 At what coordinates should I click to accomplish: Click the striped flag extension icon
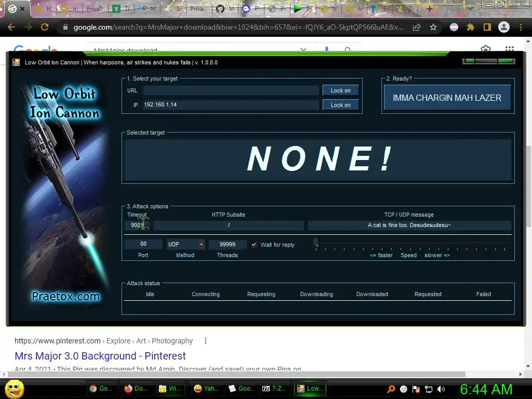point(454,27)
